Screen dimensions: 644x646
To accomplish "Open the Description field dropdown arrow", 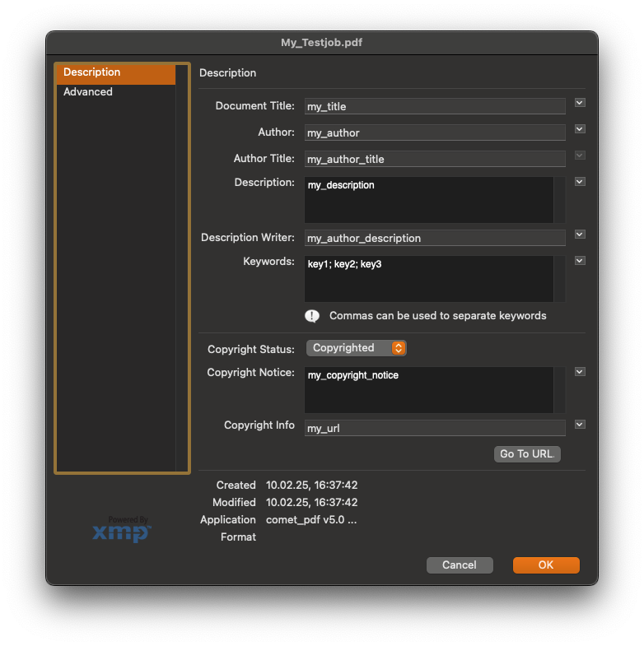I will coord(580,182).
